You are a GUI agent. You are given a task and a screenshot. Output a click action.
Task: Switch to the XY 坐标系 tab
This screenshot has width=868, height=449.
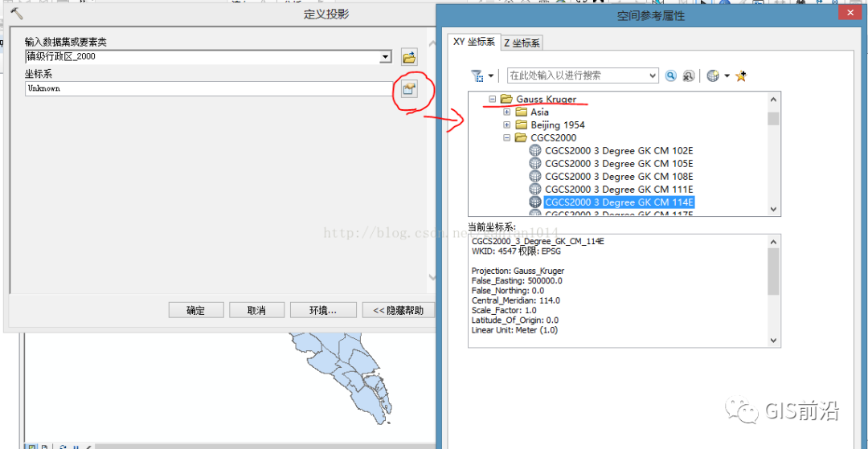coord(474,42)
